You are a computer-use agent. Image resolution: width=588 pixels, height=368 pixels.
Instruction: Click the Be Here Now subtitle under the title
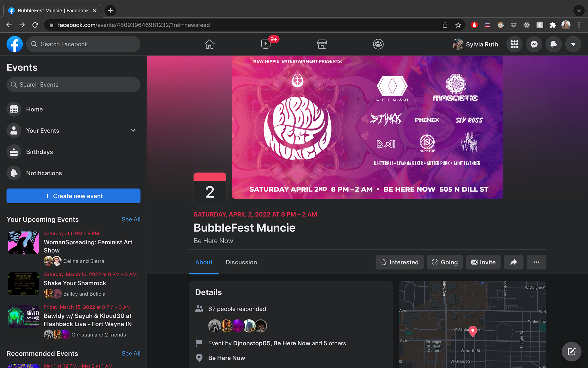click(213, 241)
